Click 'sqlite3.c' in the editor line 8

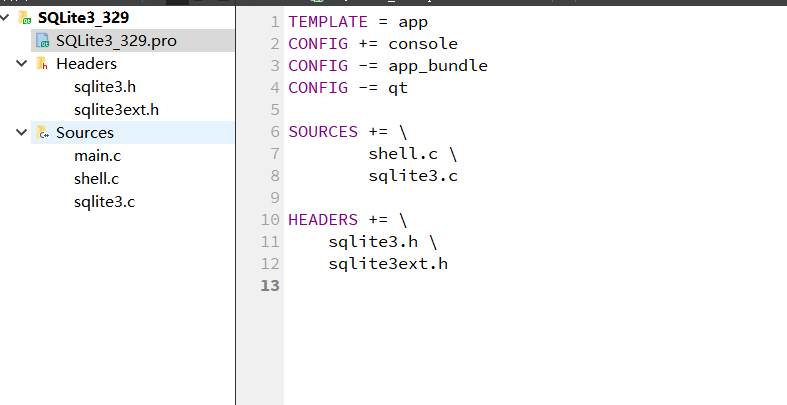click(413, 176)
